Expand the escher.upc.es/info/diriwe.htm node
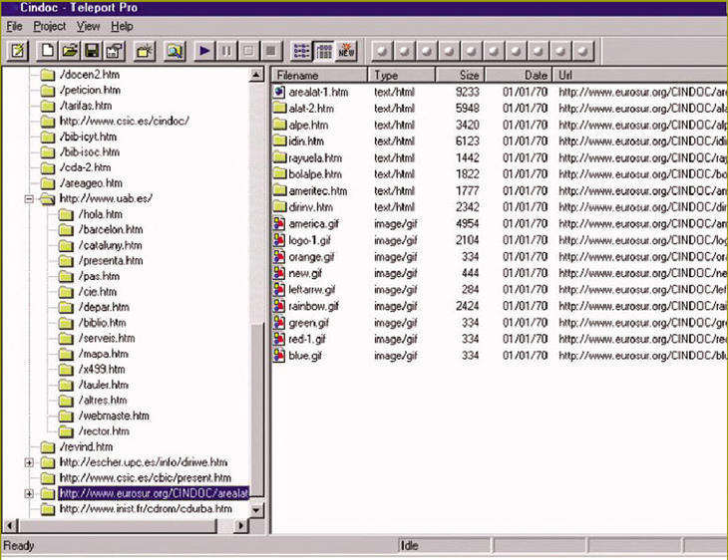The height and width of the screenshot is (560, 728). tap(29, 462)
